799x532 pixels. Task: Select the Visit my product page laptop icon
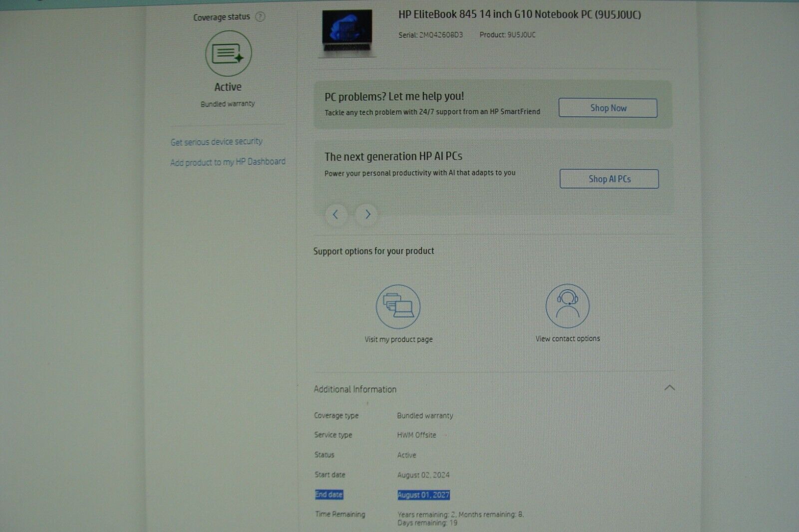click(399, 306)
